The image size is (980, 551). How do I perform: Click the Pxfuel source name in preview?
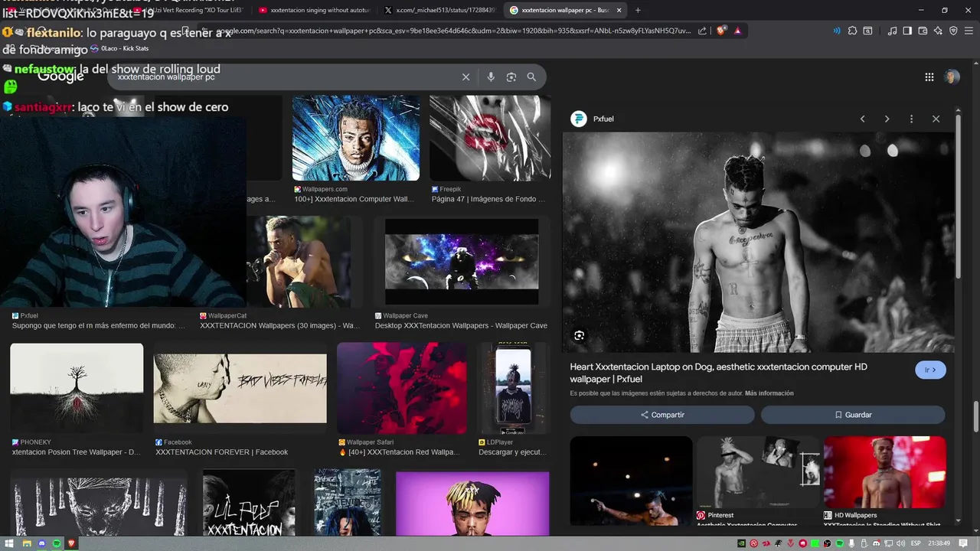[x=603, y=119]
